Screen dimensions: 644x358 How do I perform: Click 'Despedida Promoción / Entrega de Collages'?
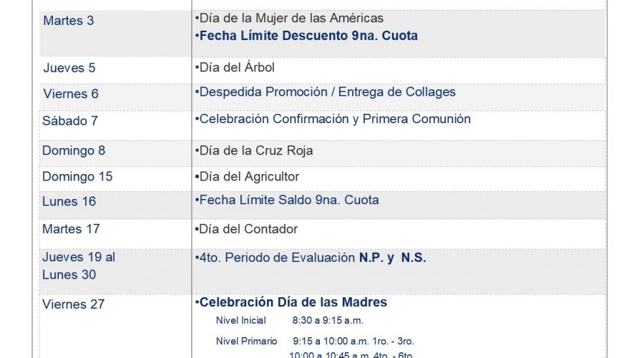(326, 92)
